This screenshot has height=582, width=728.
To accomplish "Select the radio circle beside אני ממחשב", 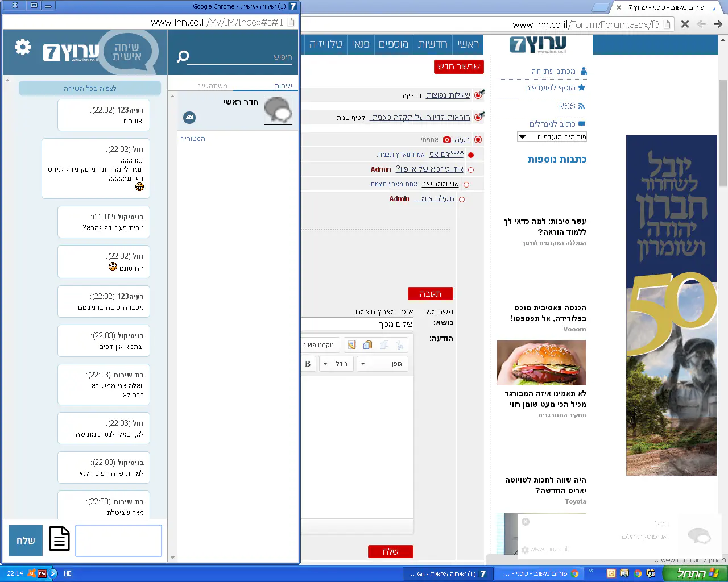I will click(x=466, y=185).
